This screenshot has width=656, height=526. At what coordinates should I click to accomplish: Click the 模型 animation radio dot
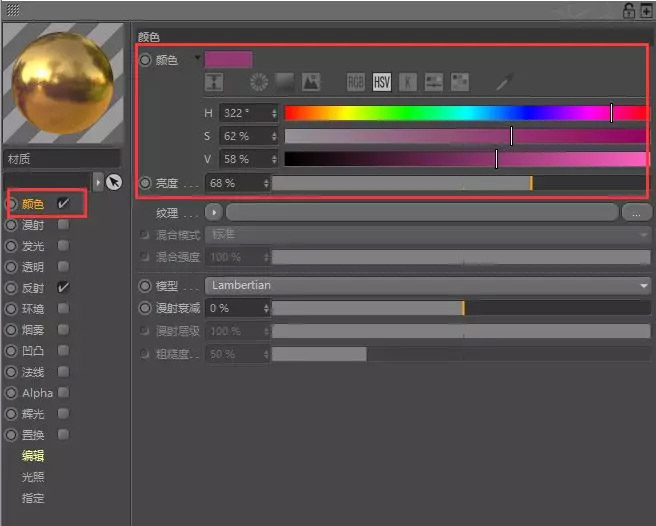(145, 286)
